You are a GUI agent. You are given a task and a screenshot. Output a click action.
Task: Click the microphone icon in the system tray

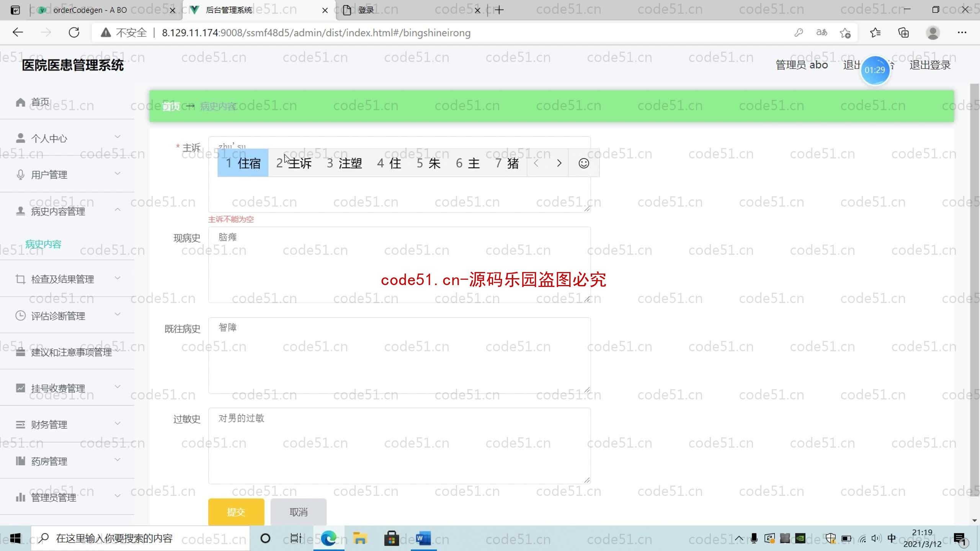754,538
